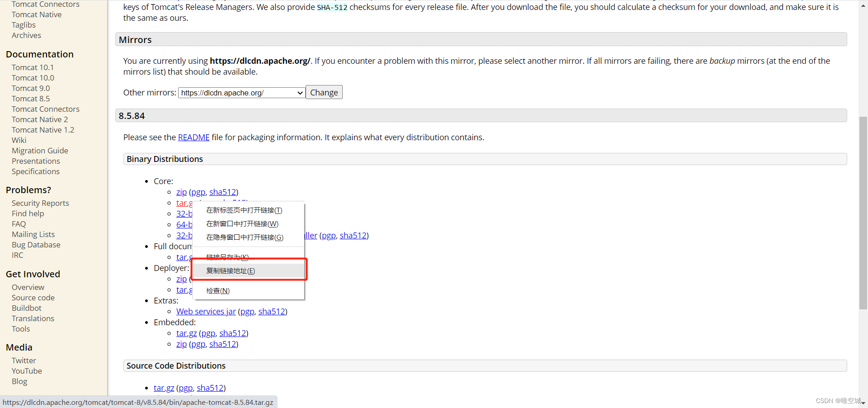Open Tomcat 10.0 documentation
The width and height of the screenshot is (868, 408).
click(33, 78)
